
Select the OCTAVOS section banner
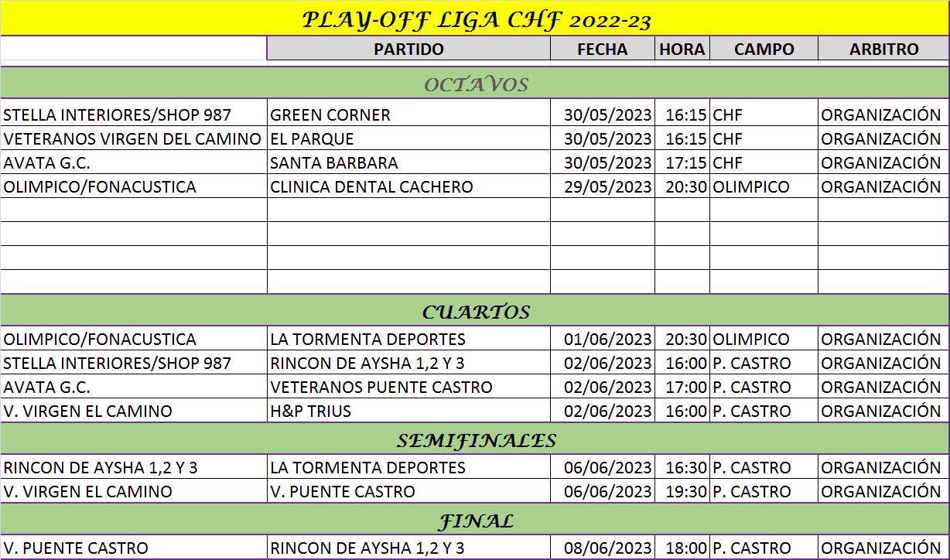(475, 84)
